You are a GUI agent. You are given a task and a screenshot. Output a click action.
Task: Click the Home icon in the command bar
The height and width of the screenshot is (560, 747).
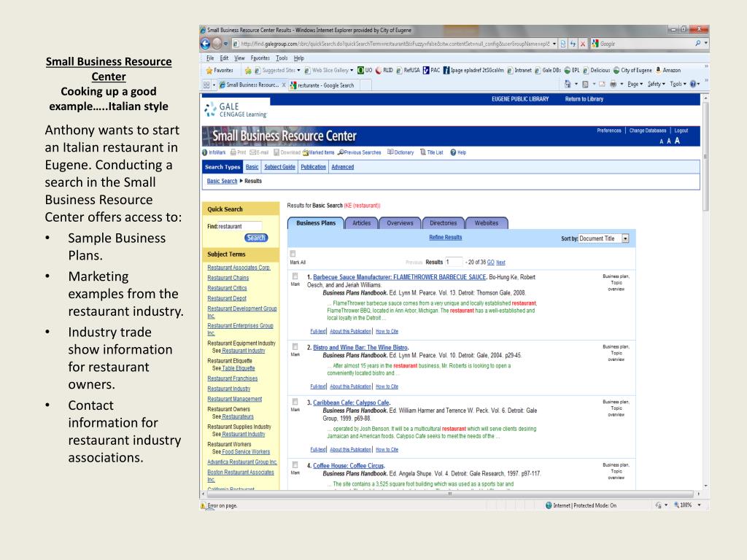[x=568, y=85]
